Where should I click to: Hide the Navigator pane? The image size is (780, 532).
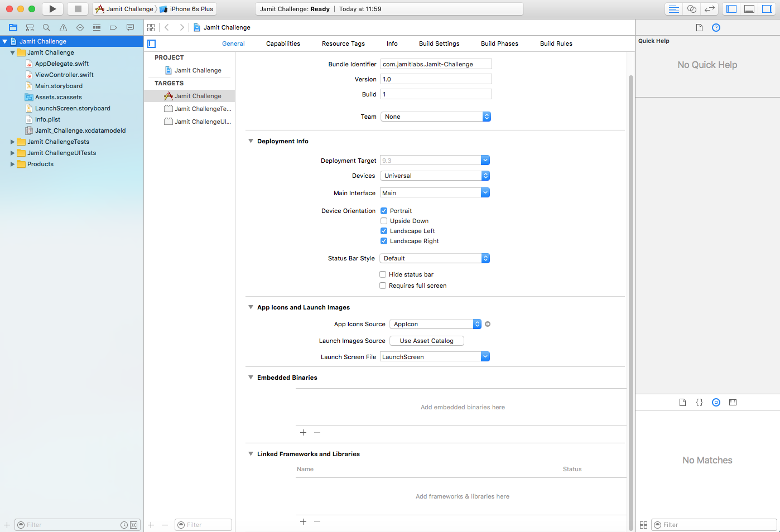(x=731, y=9)
